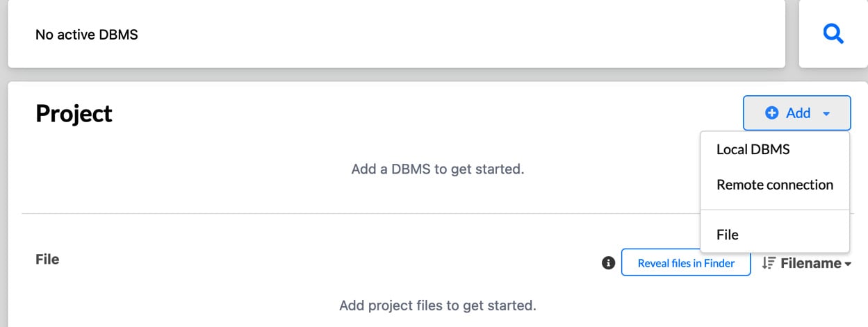This screenshot has height=327, width=868.
Task: Click 'Add a DBMS to get started' text
Action: pyautogui.click(x=438, y=169)
